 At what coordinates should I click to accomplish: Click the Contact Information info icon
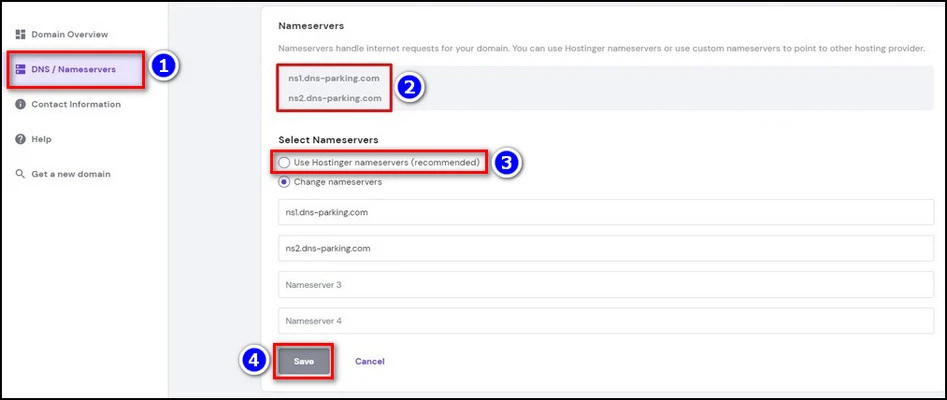(x=20, y=104)
